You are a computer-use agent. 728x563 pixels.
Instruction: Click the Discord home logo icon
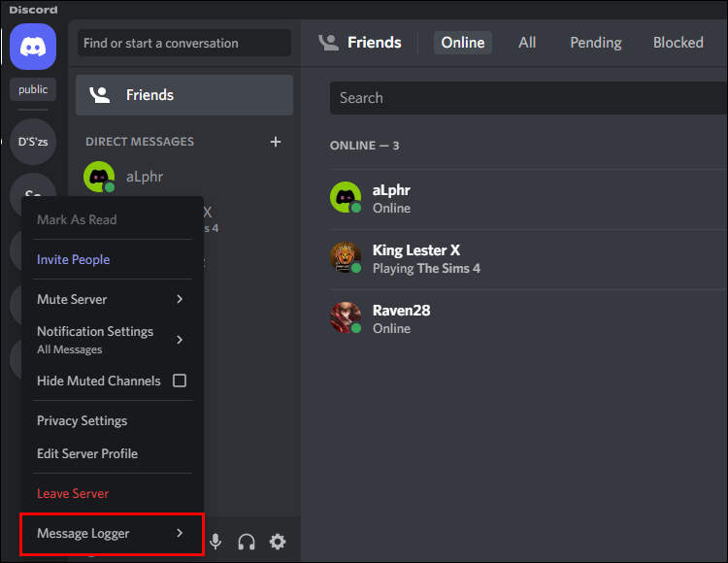[x=33, y=46]
